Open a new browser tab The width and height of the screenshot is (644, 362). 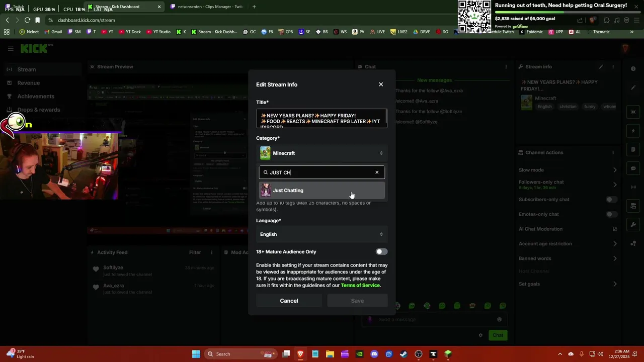pyautogui.click(x=254, y=7)
